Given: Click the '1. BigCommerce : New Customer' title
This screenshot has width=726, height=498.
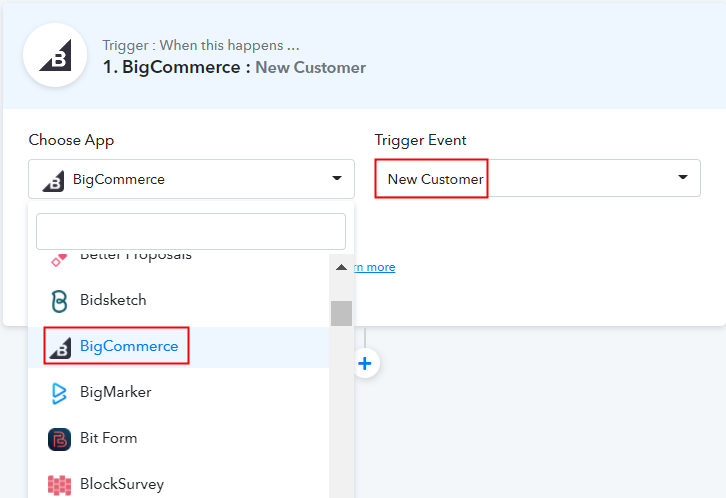Looking at the screenshot, I should click(234, 68).
